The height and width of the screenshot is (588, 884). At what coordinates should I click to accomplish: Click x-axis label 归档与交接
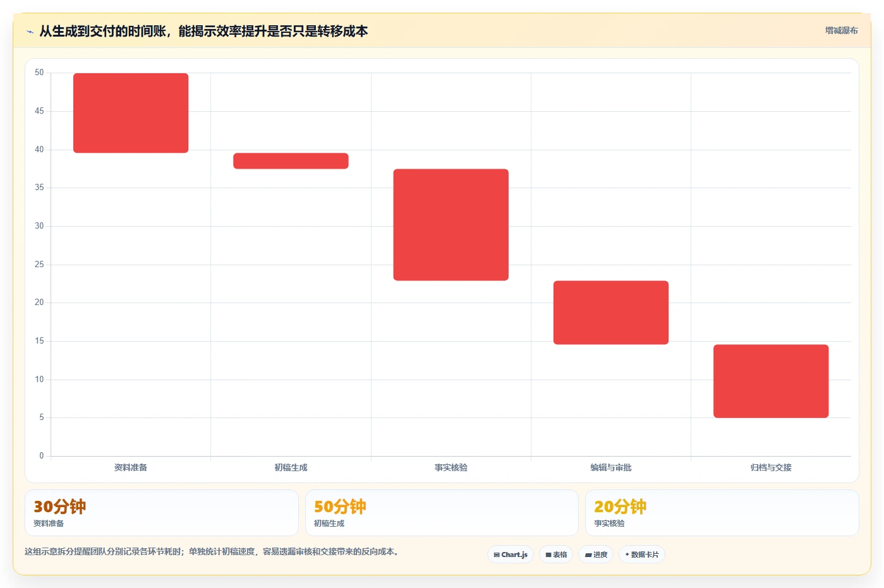point(771,467)
